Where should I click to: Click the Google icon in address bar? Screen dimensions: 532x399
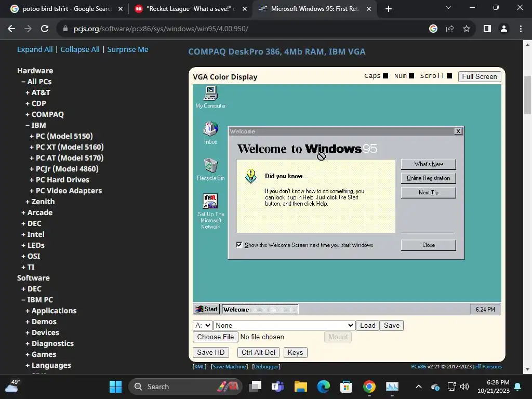click(433, 29)
